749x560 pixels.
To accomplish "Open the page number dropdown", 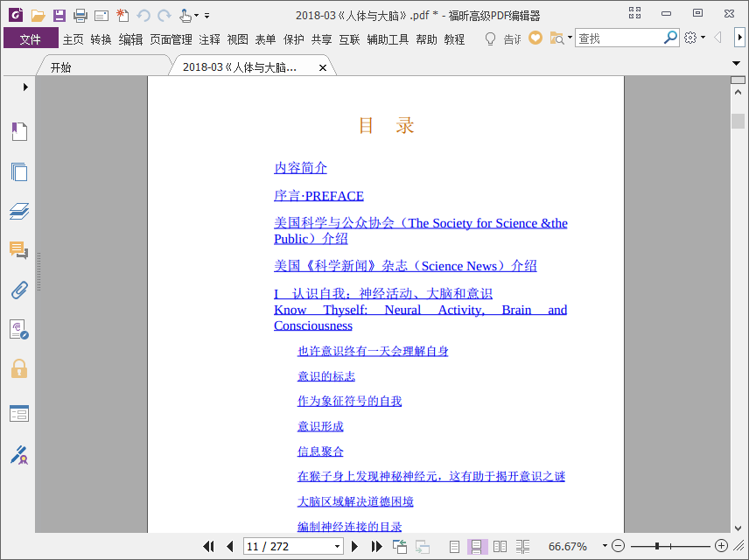I will (x=337, y=546).
